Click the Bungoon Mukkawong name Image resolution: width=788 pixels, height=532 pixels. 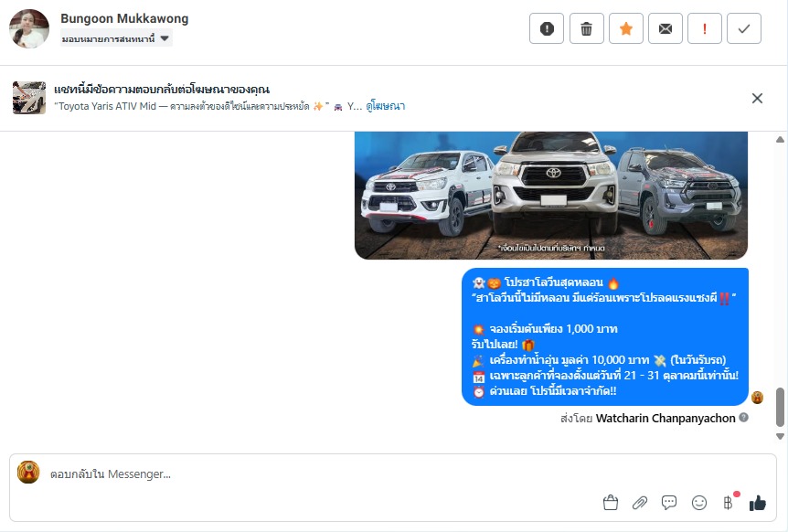coord(124,18)
